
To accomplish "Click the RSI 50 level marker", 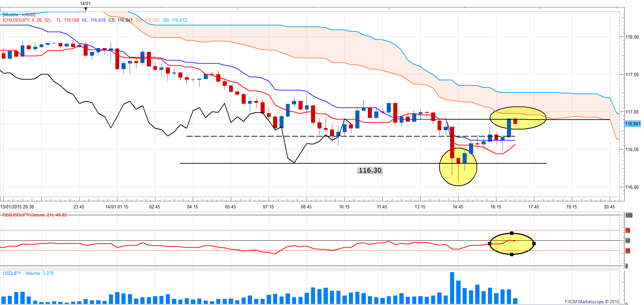I will point(628,241).
